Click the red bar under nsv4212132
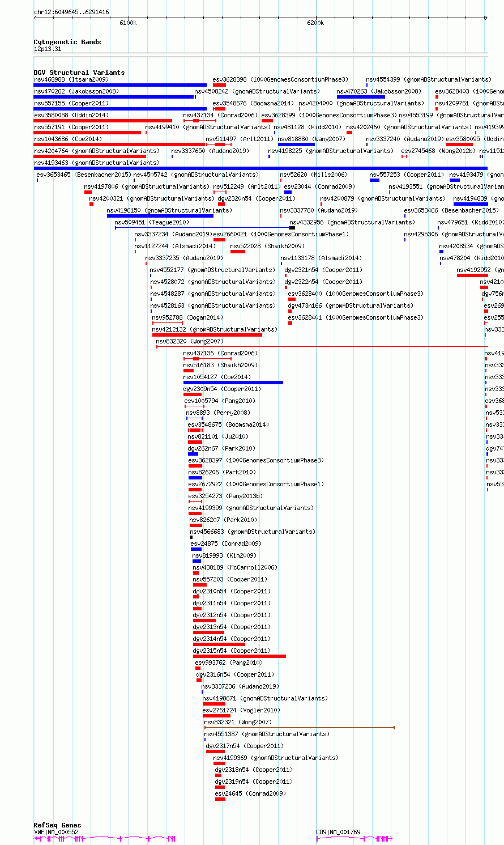This screenshot has width=504, height=845. [207, 335]
